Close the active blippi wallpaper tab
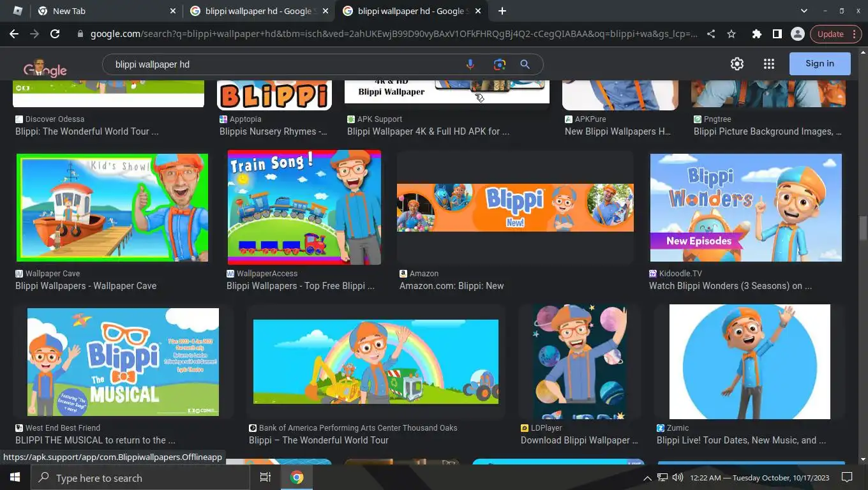Screen dimensions: 868x490 click(479, 11)
